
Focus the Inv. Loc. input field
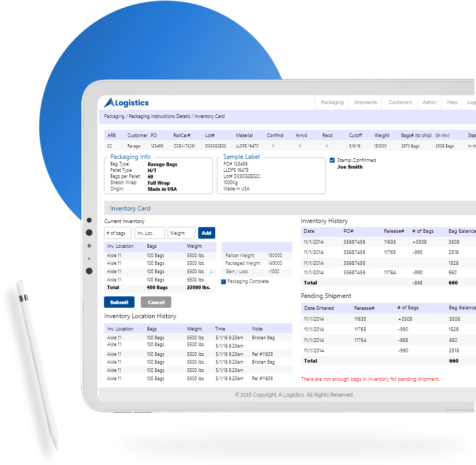point(150,233)
